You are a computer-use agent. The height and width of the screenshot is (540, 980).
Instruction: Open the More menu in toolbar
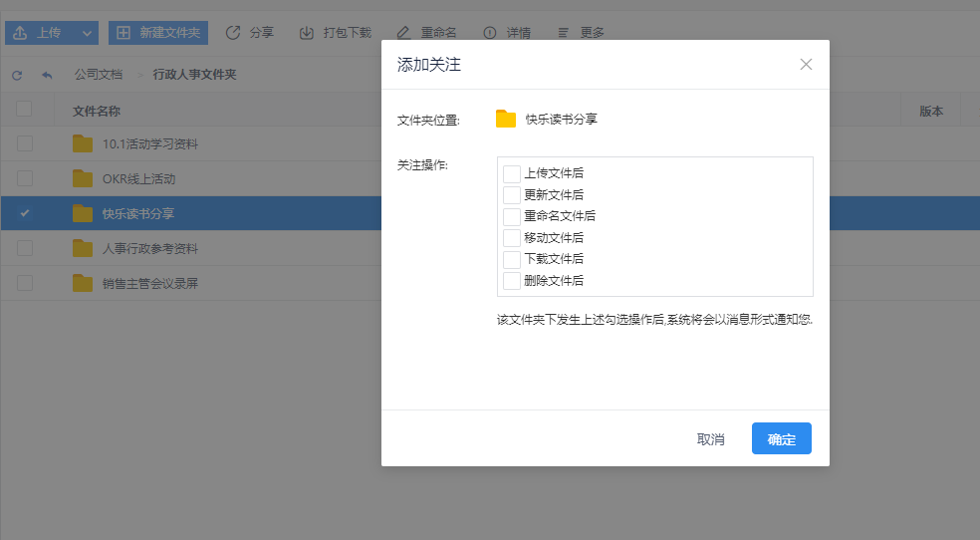[x=582, y=33]
